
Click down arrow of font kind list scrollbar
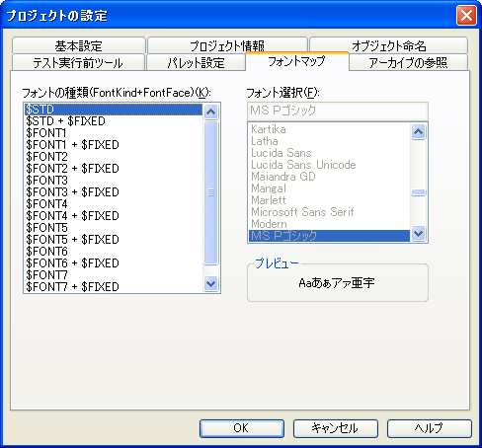click(210, 283)
